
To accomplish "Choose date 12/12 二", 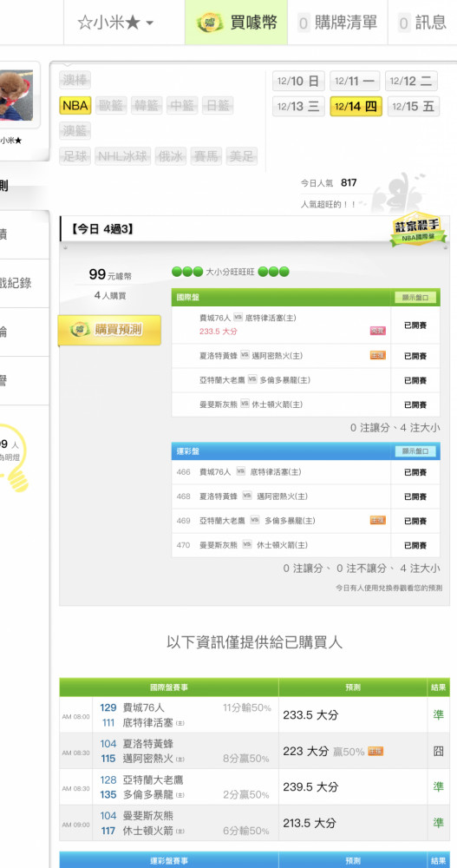I will click(411, 82).
